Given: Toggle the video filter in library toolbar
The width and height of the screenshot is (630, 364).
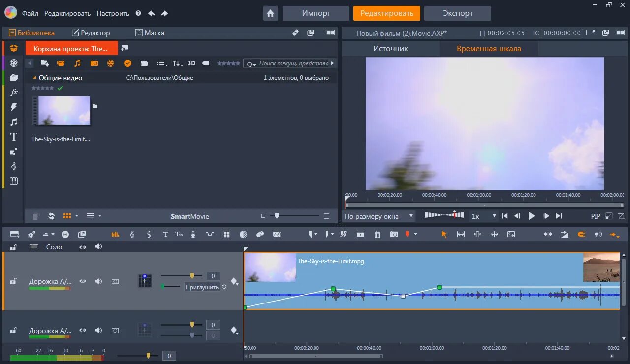Looking at the screenshot, I should pos(61,63).
